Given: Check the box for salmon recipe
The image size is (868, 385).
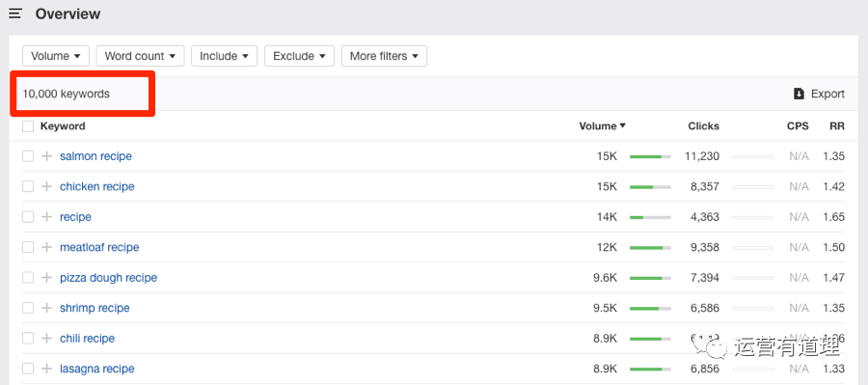Looking at the screenshot, I should point(28,156).
